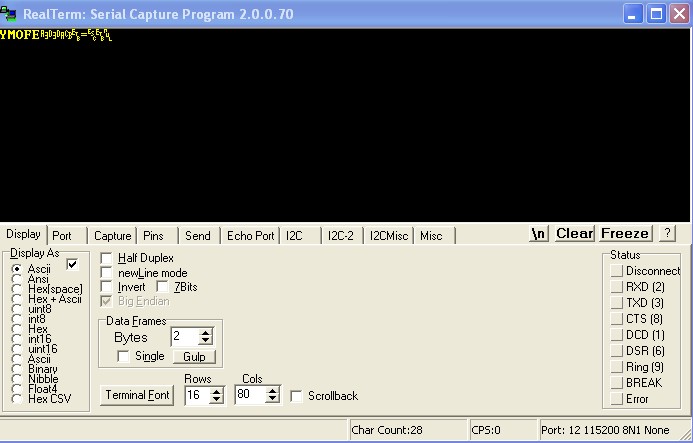
Task: Switch to the Pins tab
Action: click(156, 236)
